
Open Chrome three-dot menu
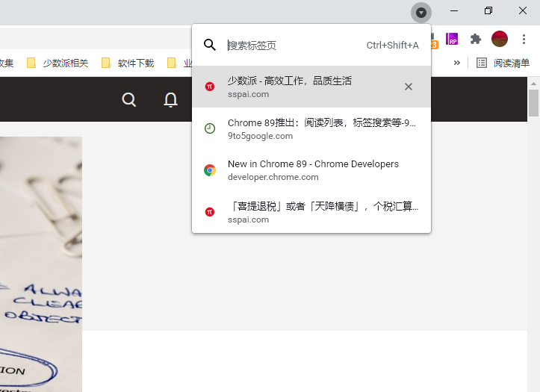524,39
